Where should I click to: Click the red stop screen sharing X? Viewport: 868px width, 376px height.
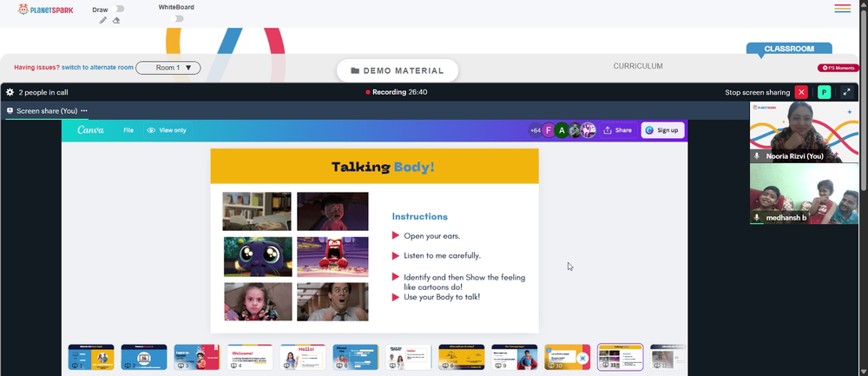(x=801, y=92)
